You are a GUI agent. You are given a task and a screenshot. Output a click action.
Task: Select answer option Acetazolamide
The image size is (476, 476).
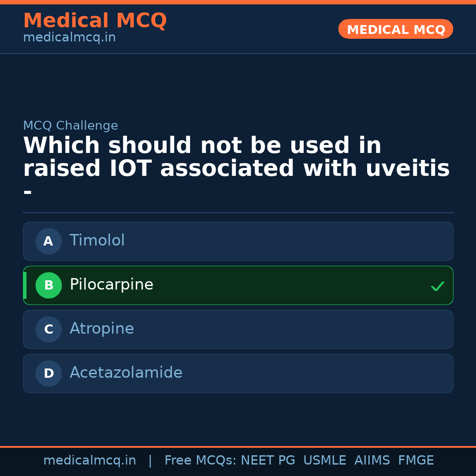pos(238,373)
